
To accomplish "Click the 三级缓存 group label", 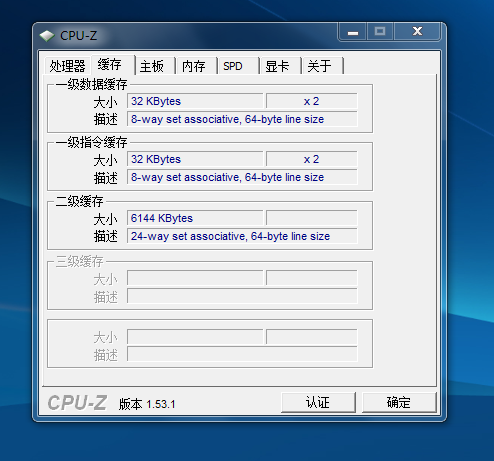I will click(79, 261).
